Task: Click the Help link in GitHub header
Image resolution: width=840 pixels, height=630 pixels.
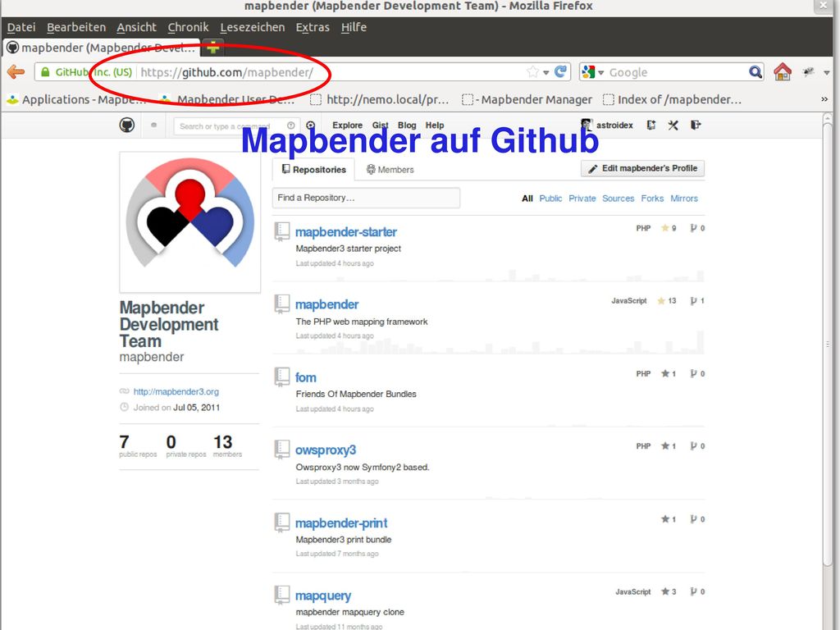Action: tap(435, 125)
